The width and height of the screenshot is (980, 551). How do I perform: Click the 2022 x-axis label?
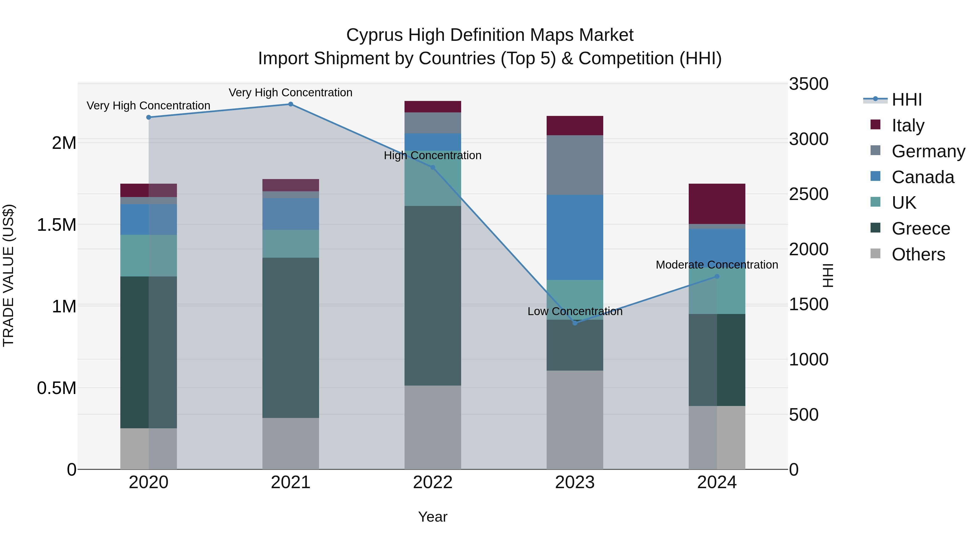point(433,482)
